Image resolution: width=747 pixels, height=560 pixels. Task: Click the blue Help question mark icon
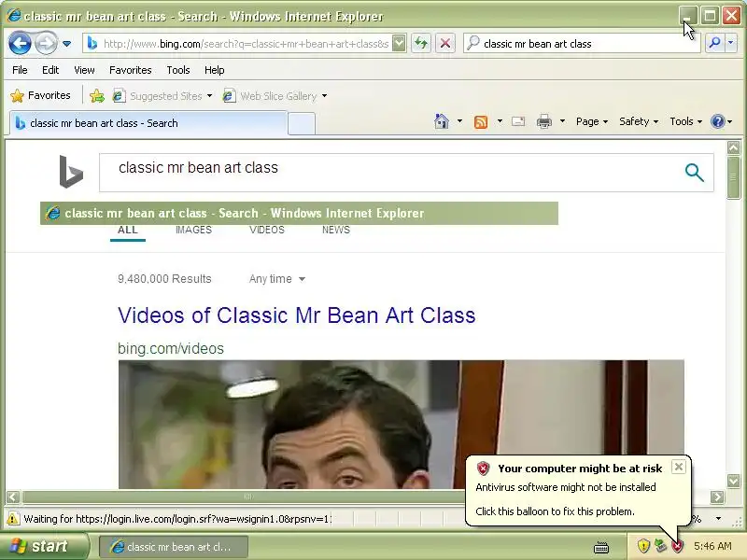[x=717, y=121]
